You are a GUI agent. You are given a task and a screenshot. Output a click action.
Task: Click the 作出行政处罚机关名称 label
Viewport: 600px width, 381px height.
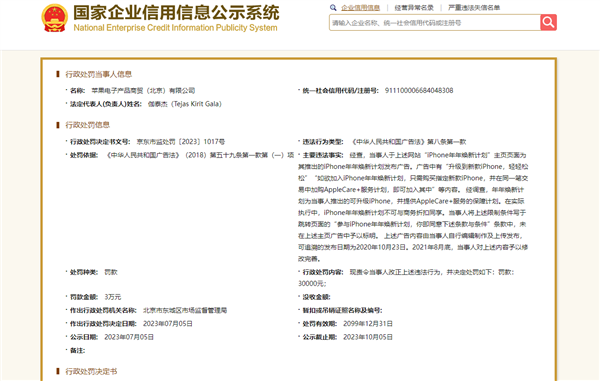pyautogui.click(x=103, y=311)
